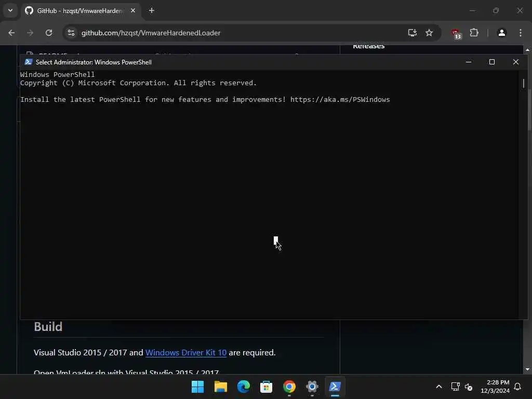Viewport: 532px width, 399px height.
Task: Close the GitHub browser tab
Action: pos(133,10)
